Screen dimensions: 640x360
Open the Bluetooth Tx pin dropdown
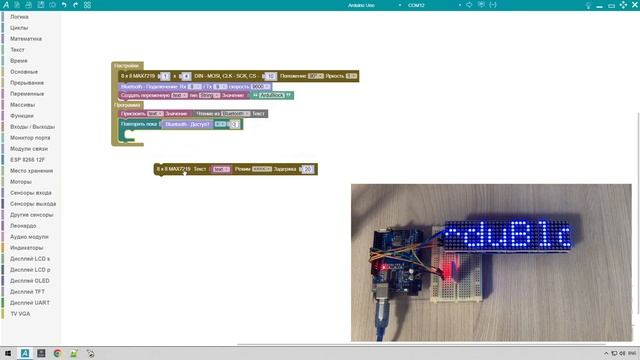click(220, 87)
